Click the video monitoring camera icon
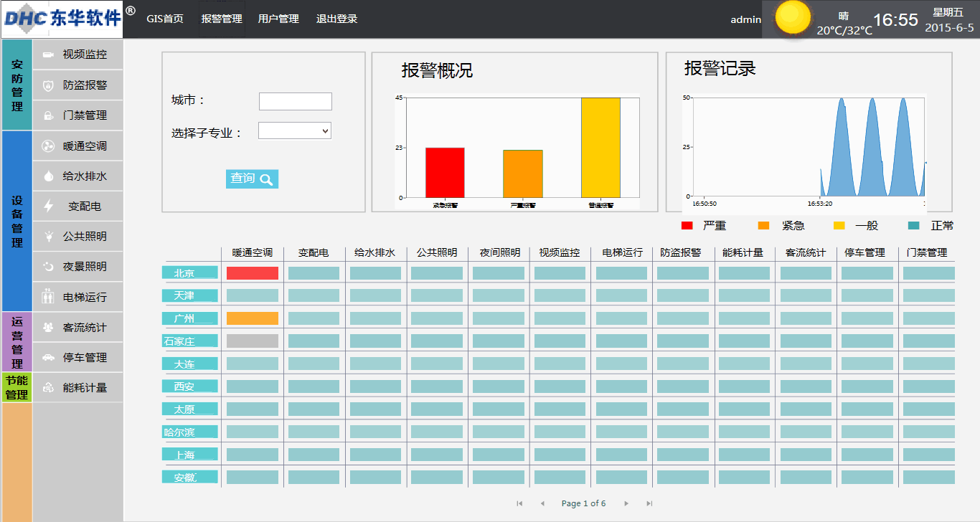 (x=48, y=54)
